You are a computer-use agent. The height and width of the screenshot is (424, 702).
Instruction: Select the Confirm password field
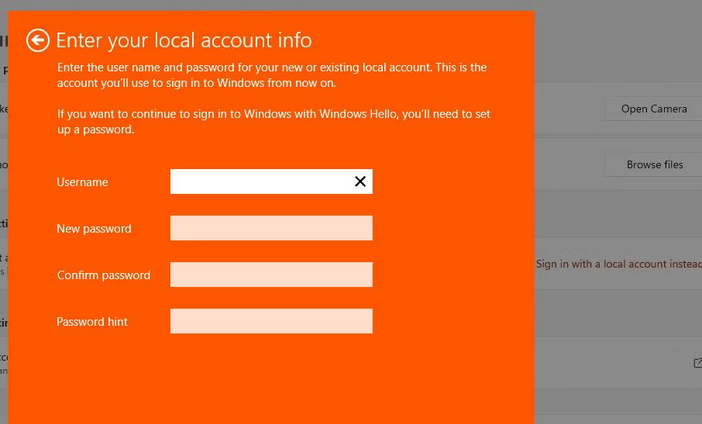point(271,274)
